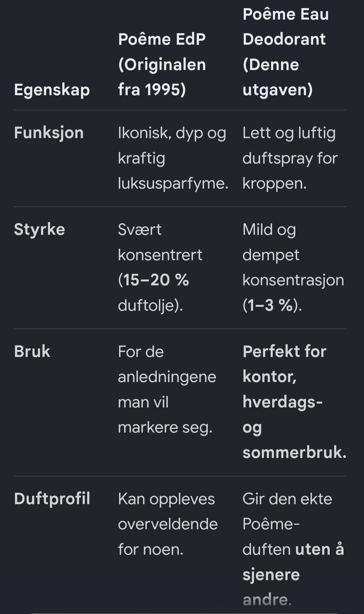Click the Duftprofil row label
364x614 pixels.
[52, 499]
